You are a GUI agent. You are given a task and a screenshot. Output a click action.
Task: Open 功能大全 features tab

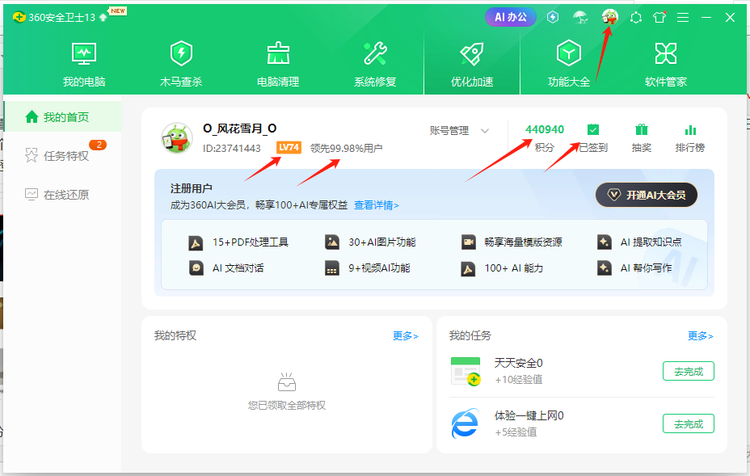[569, 64]
